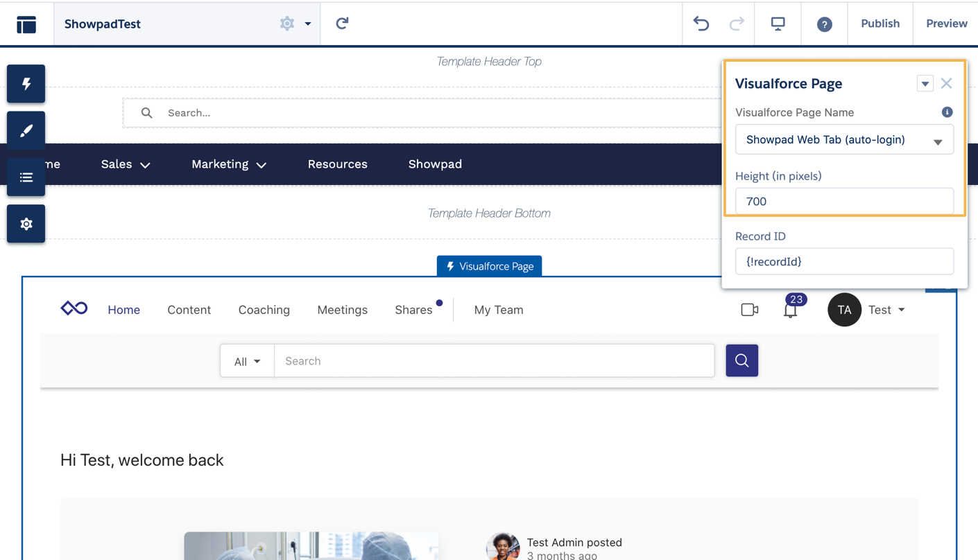Click the Record ID field
Image resolution: width=978 pixels, height=560 pixels.
coord(844,261)
